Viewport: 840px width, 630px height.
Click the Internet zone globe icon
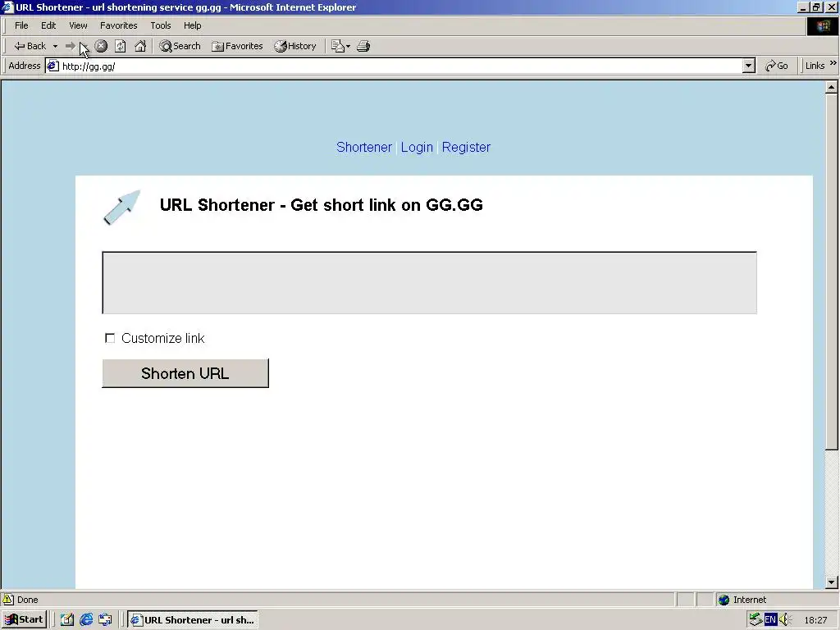click(724, 600)
